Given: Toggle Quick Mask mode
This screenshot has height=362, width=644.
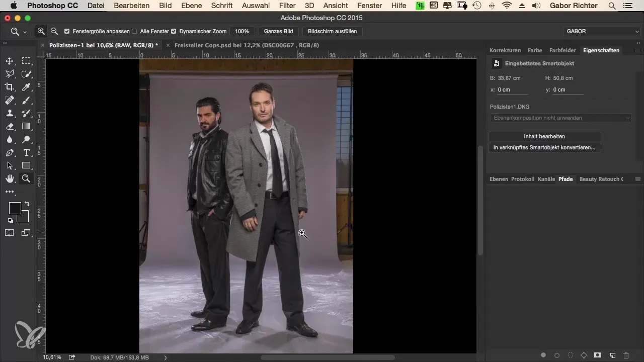Looking at the screenshot, I should (9, 232).
